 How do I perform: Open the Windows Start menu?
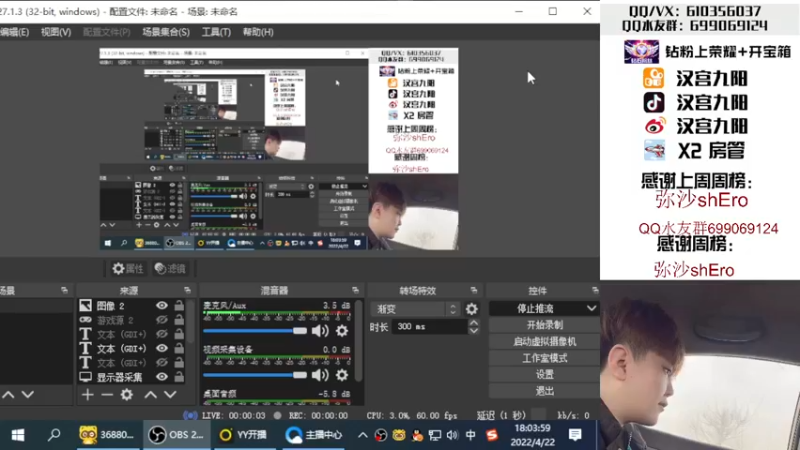(x=18, y=435)
